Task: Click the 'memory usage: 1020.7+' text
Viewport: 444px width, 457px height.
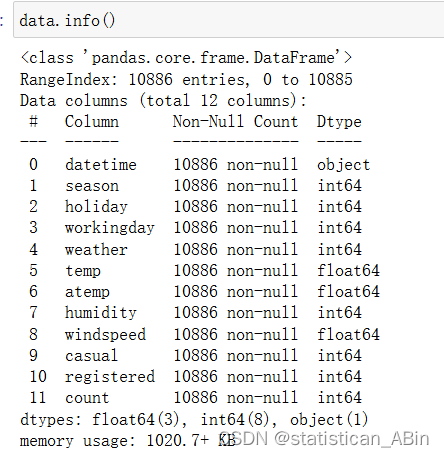Action: tap(114, 441)
